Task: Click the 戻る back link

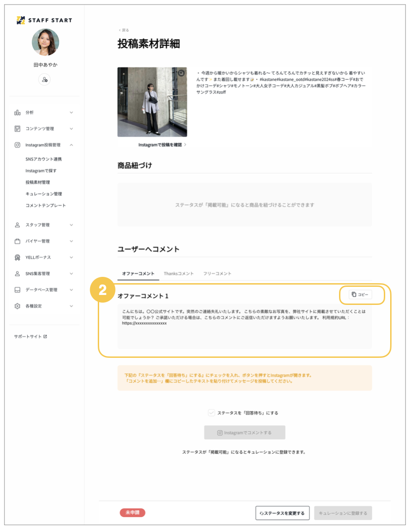Action: [124, 30]
